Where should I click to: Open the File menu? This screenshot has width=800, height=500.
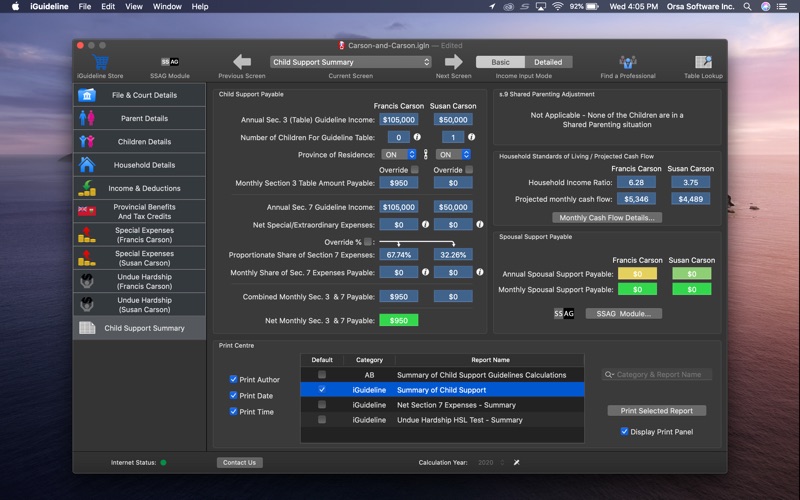coord(85,7)
